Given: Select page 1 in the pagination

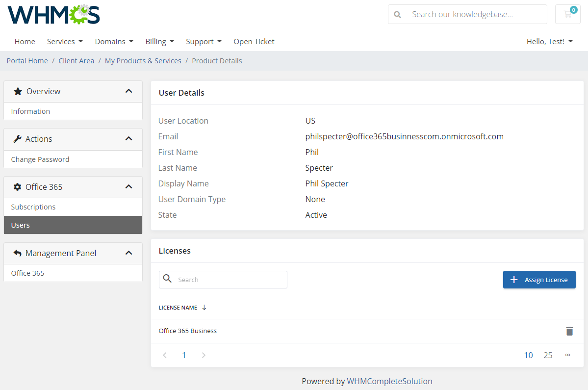Looking at the screenshot, I should (184, 355).
